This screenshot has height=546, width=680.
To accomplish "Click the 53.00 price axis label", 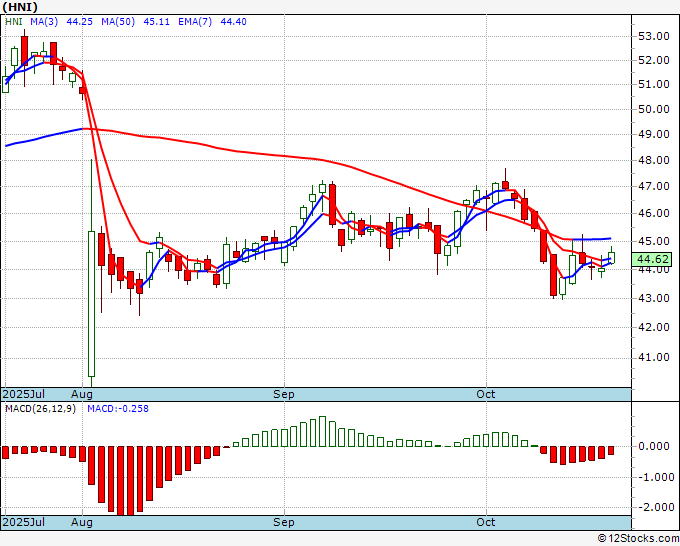I will tap(654, 36).
